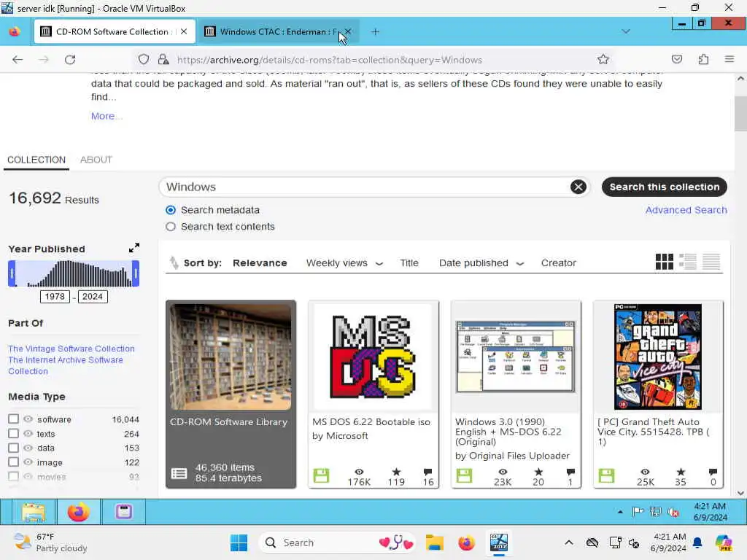View site security via padlock icon
Screen dimensions: 747x560
point(163,60)
